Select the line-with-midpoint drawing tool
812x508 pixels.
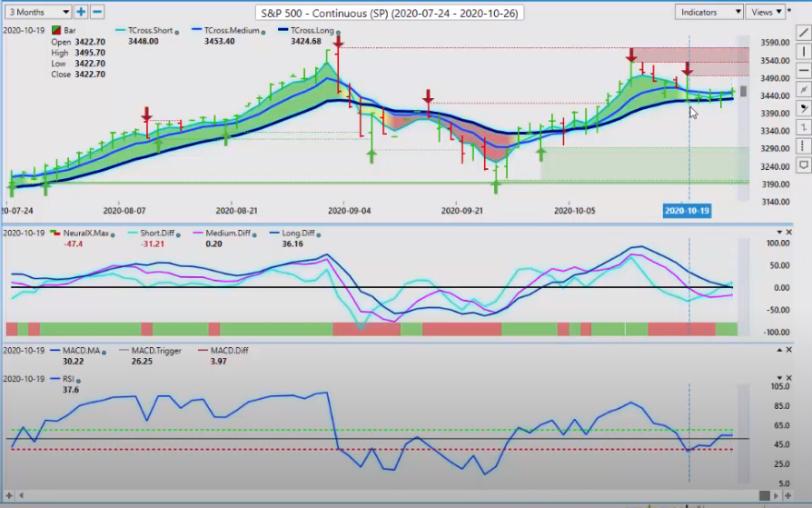point(804,89)
